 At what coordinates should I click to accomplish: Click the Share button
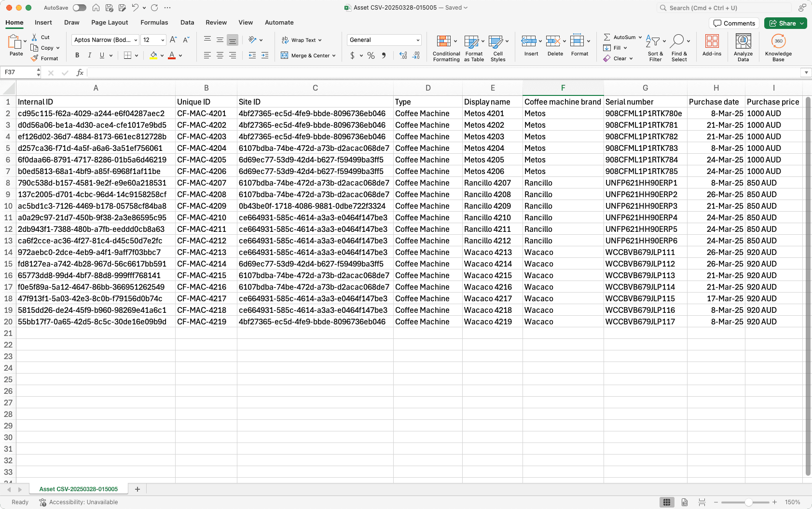[785, 23]
